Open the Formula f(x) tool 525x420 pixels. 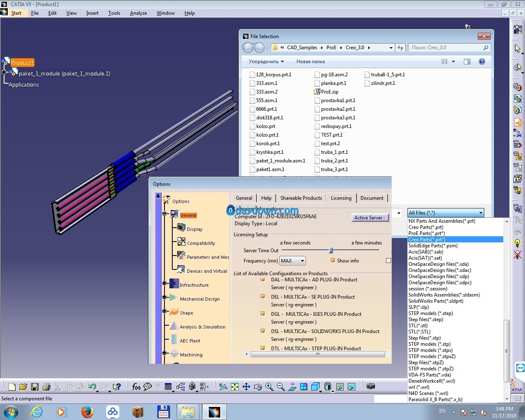[x=136, y=387]
